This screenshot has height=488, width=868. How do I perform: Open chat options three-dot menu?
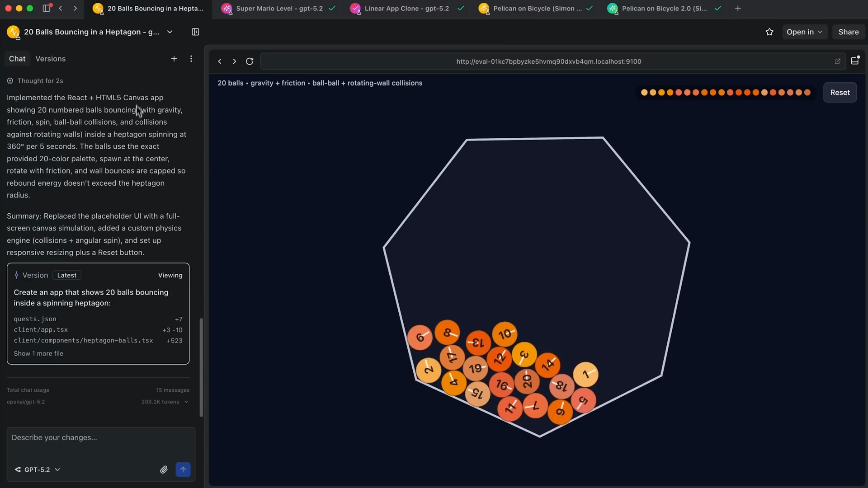tap(191, 59)
